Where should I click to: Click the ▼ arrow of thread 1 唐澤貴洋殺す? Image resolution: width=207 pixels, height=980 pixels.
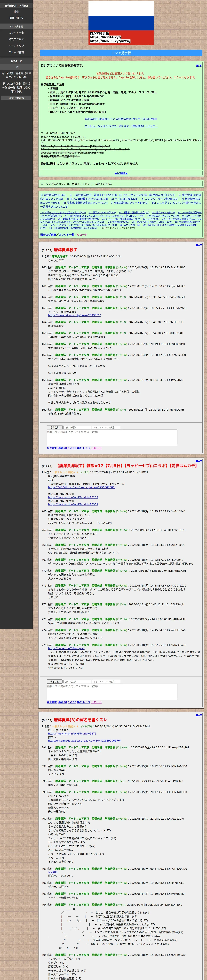point(201,245)
